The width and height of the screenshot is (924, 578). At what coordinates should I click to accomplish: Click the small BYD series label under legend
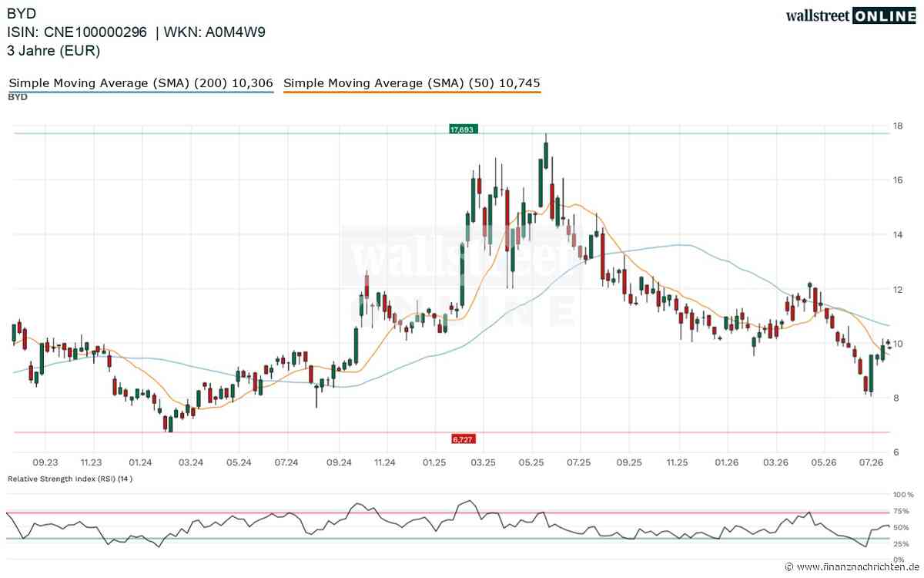tap(18, 98)
